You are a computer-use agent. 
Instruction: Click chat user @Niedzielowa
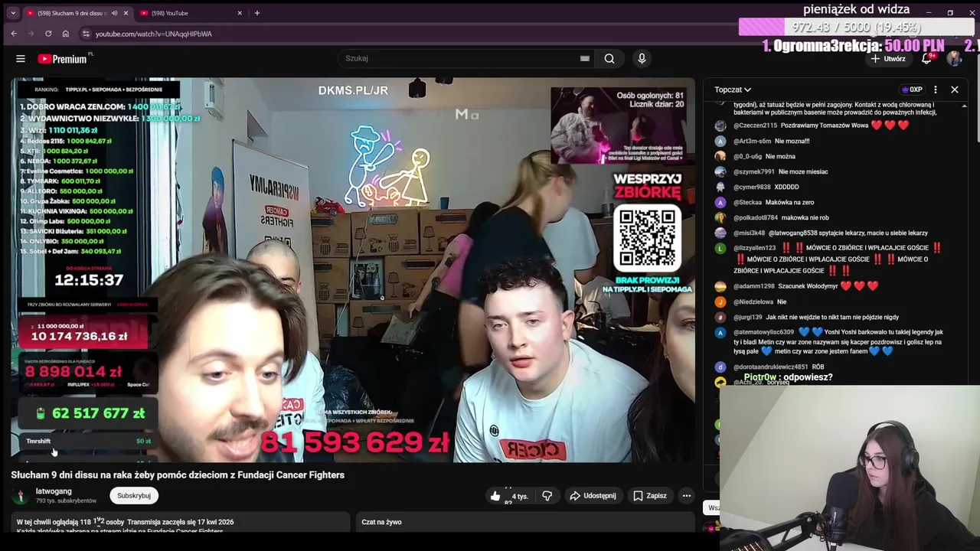point(753,302)
